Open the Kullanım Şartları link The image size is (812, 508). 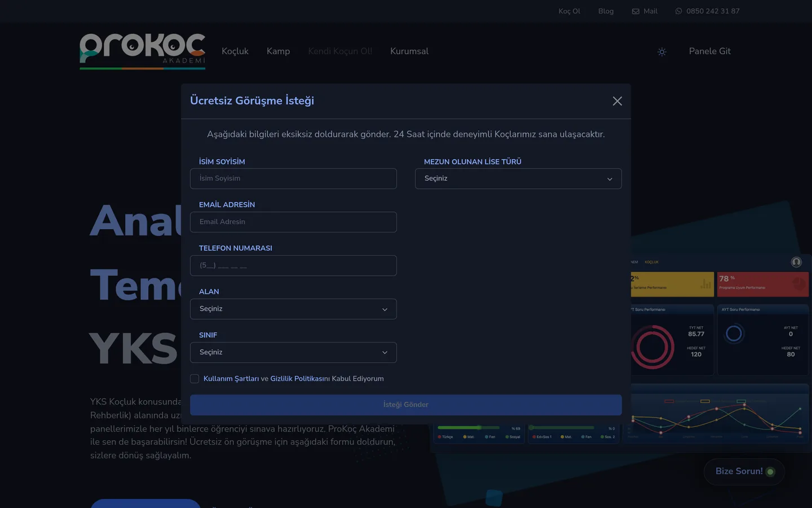[x=231, y=379]
